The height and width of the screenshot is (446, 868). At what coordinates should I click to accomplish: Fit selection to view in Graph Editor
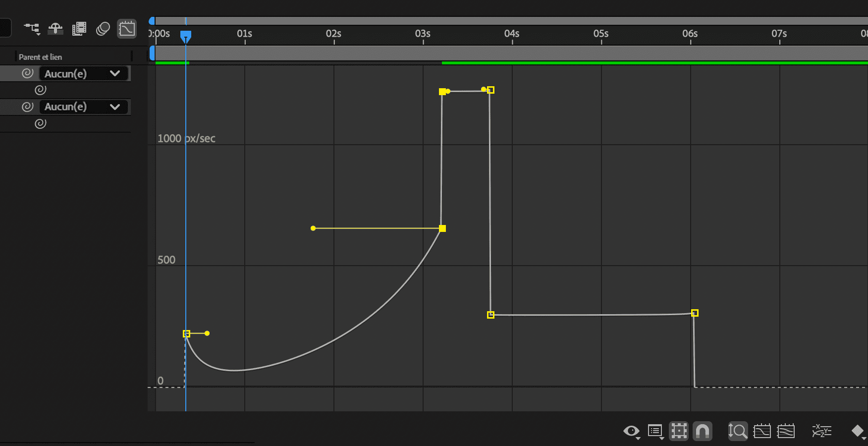coord(762,431)
